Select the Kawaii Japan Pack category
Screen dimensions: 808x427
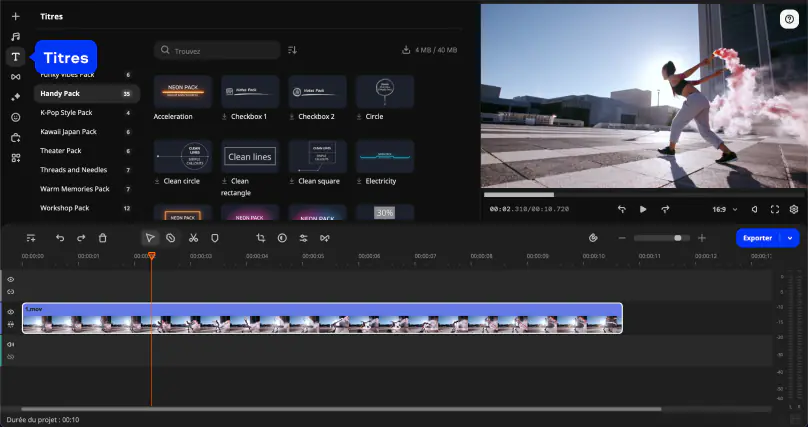(x=87, y=132)
